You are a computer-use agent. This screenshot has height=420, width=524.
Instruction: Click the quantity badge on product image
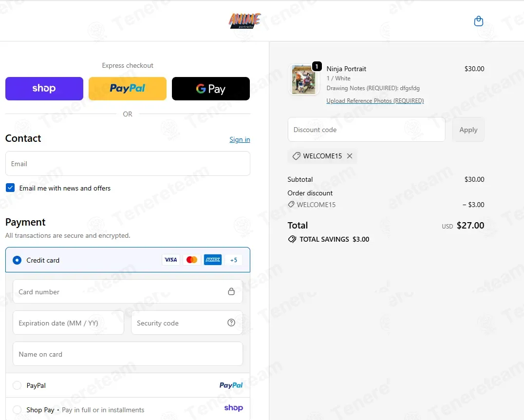click(x=317, y=66)
